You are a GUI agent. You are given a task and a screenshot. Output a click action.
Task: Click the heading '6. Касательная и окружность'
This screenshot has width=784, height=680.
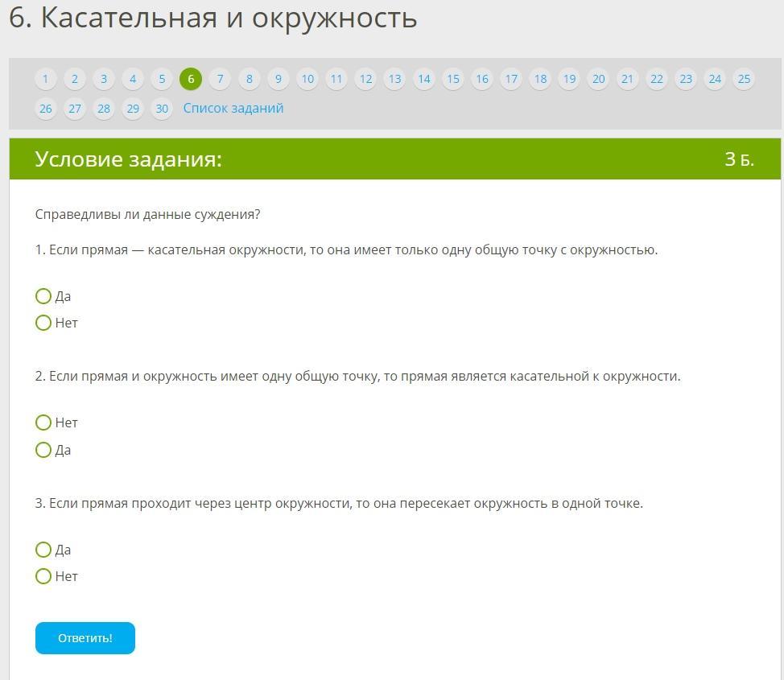(x=213, y=18)
